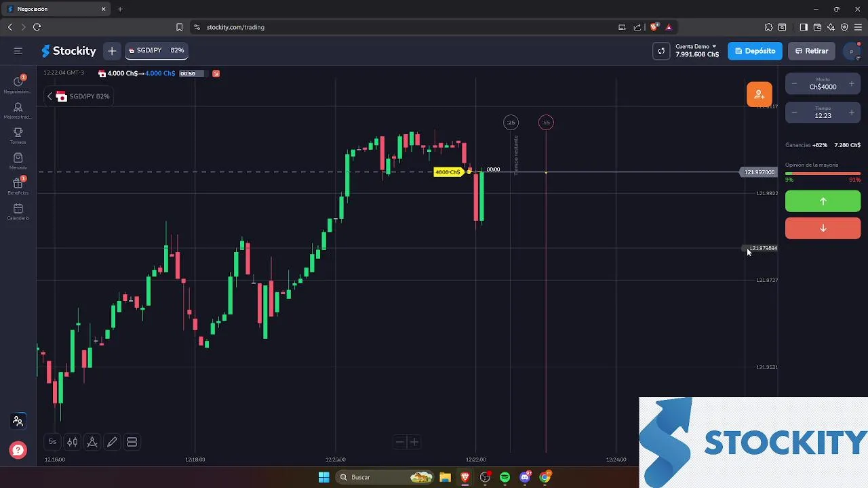This screenshot has height=488, width=868.
Task: Open the chart type candlestick selector
Action: pyautogui.click(x=73, y=442)
